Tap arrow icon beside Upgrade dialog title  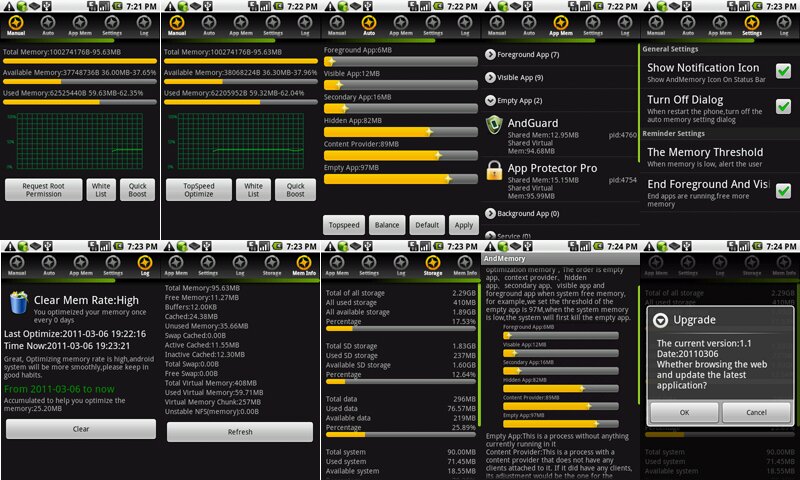coord(661,320)
